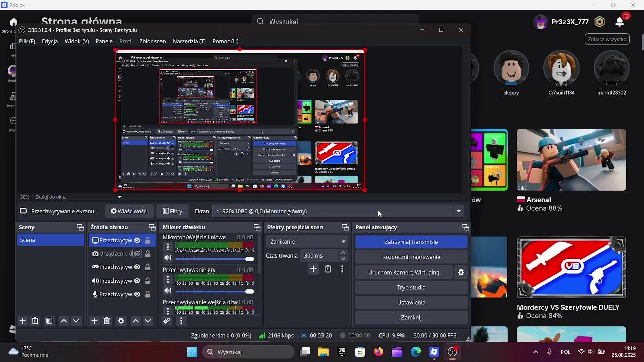Open source properties gear in Źródła obrazu

click(121, 321)
